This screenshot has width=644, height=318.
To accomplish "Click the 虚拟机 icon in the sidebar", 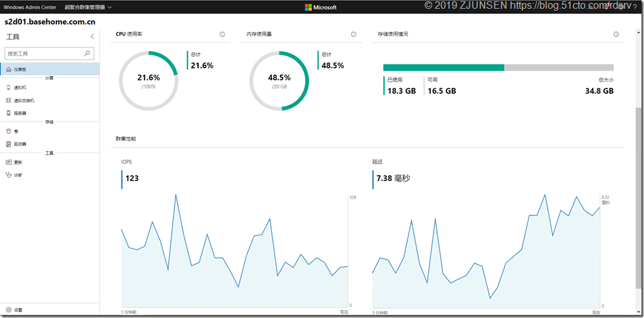I will click(9, 88).
